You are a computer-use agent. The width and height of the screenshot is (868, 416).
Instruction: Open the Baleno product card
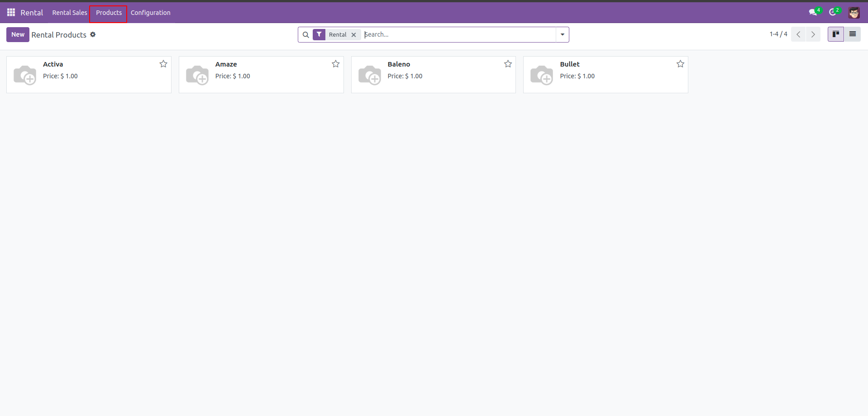[x=434, y=75]
